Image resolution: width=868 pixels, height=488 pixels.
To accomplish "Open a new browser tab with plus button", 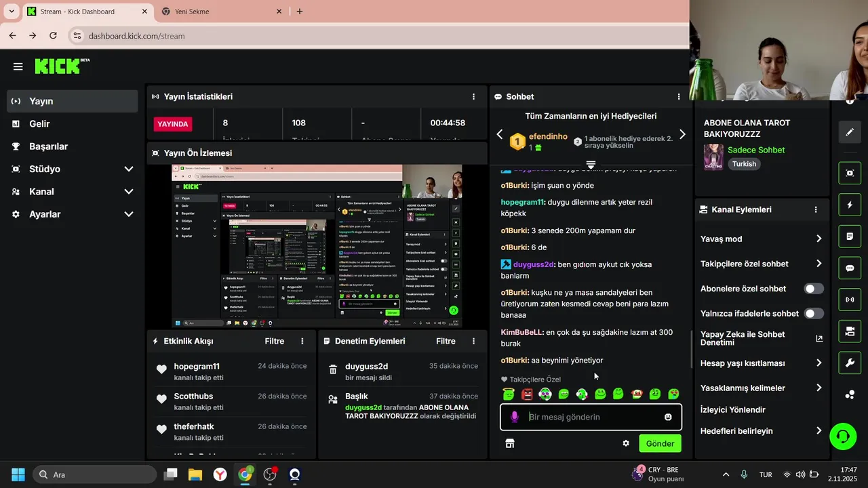I will [x=300, y=12].
